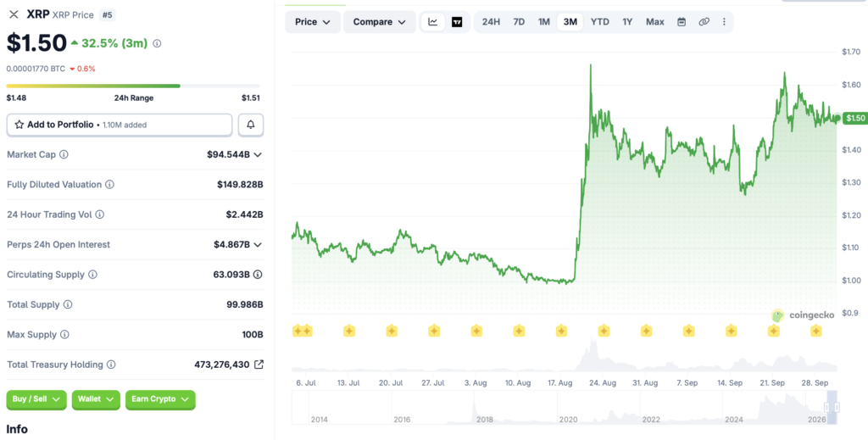Open Market Cap info icon
The image size is (868, 440).
(x=64, y=154)
